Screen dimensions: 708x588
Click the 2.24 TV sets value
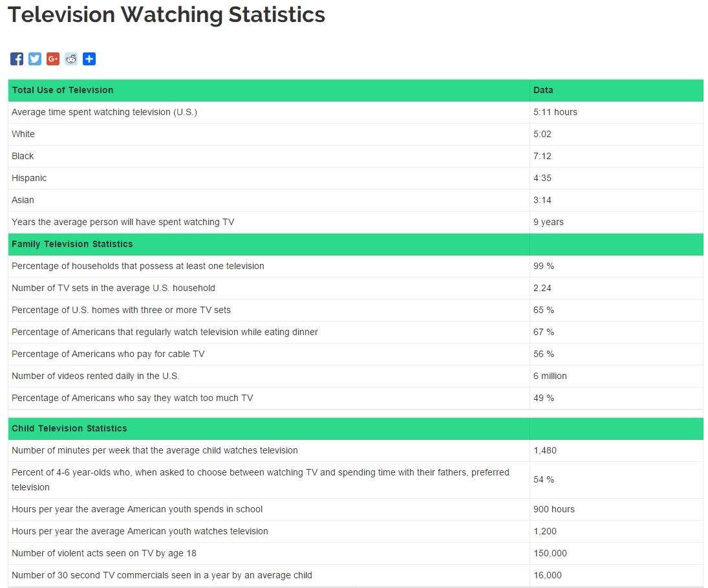pyautogui.click(x=542, y=288)
